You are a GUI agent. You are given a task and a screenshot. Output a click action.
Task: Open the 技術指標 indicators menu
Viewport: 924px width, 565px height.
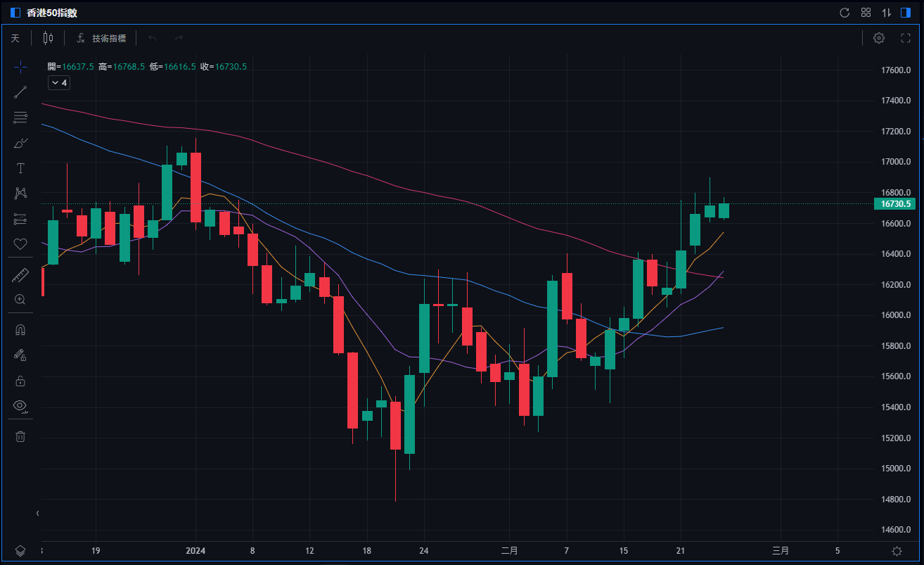(x=101, y=38)
